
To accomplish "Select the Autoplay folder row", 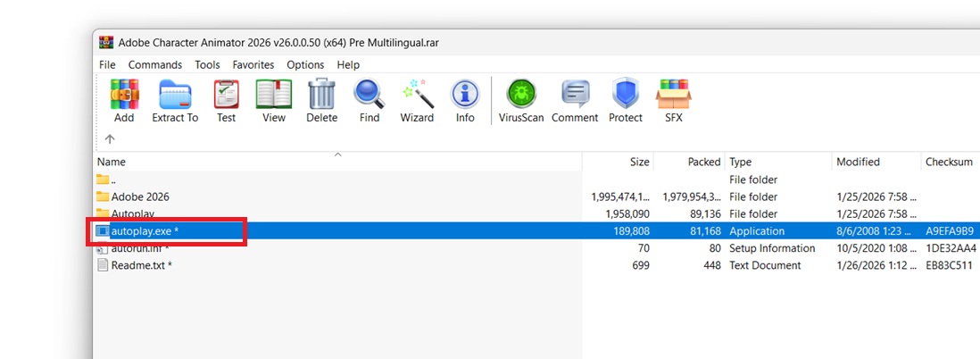I will click(x=537, y=214).
